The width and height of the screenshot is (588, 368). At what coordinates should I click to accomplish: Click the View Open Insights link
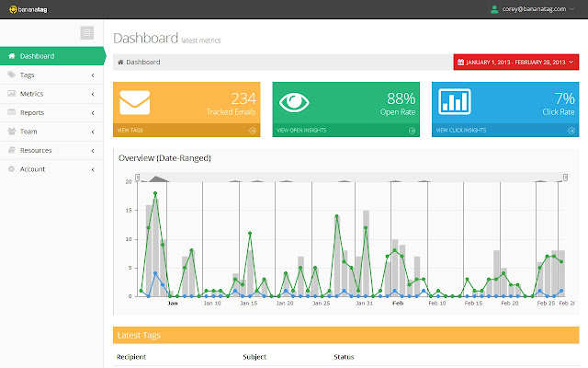tap(301, 131)
